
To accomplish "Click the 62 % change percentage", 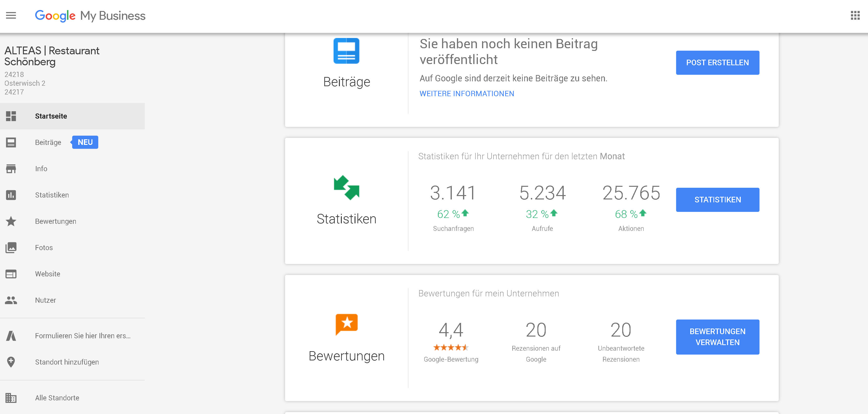I will click(x=448, y=214).
